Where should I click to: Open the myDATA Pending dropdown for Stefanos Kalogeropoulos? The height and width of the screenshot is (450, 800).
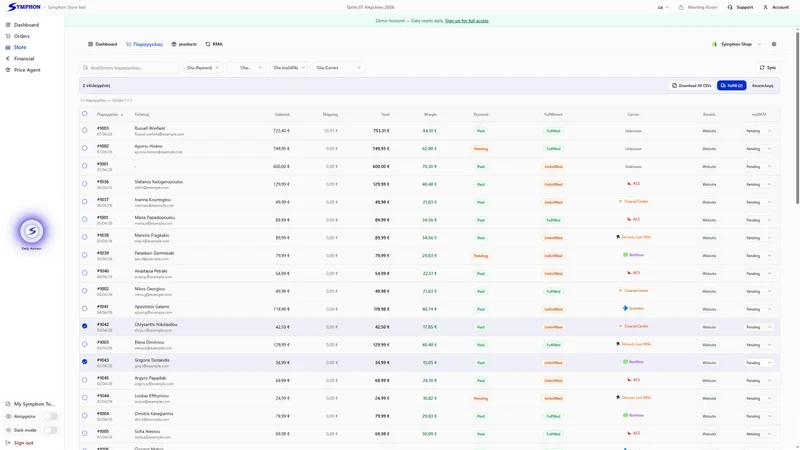tap(759, 184)
